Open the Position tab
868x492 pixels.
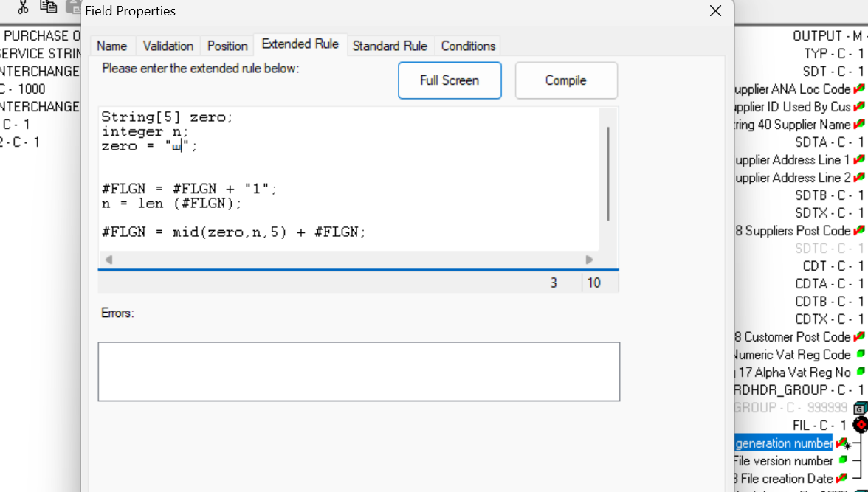point(227,46)
